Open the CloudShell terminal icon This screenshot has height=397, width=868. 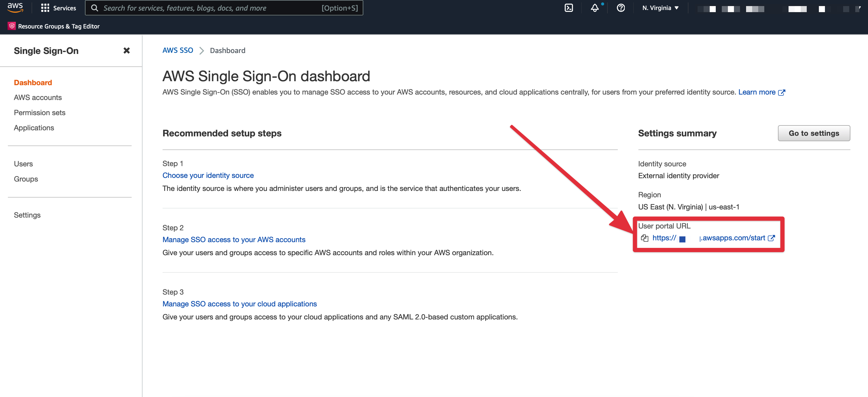click(x=568, y=8)
